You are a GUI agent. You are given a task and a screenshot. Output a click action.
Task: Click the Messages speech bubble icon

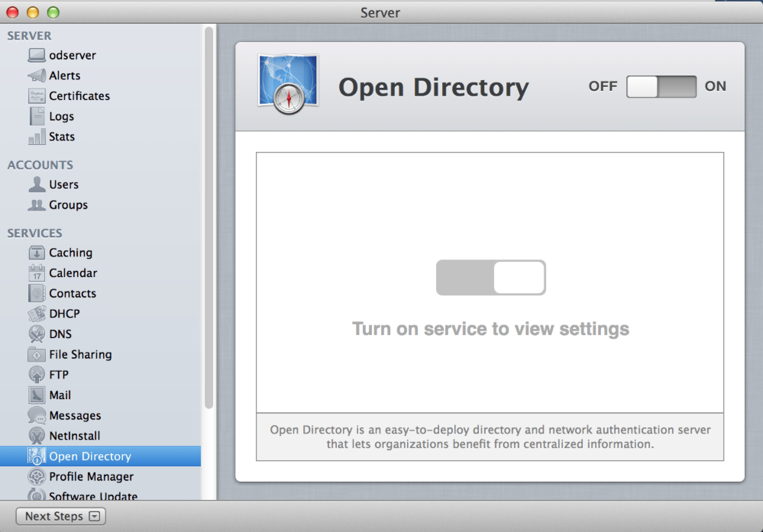tap(37, 415)
